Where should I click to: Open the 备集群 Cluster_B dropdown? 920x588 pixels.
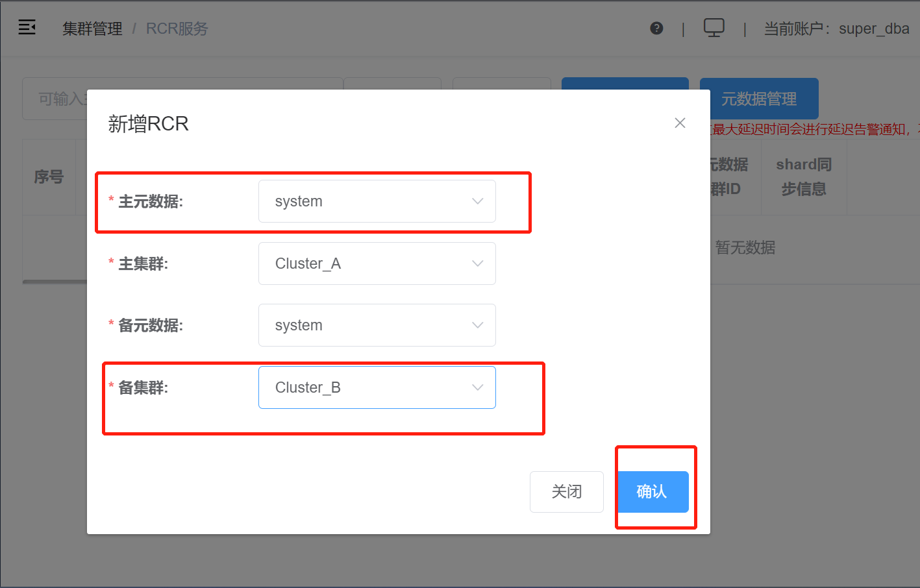[x=377, y=387]
